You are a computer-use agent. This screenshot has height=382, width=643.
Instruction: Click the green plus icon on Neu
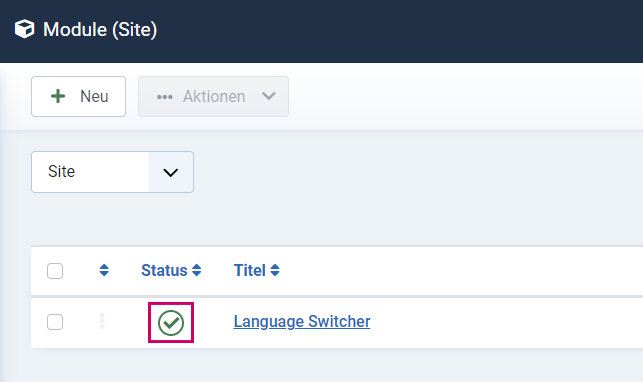tap(58, 96)
